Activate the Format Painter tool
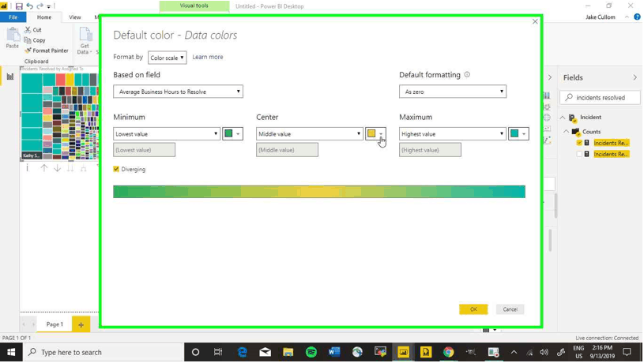Image resolution: width=644 pixels, height=363 pixels. (x=46, y=51)
